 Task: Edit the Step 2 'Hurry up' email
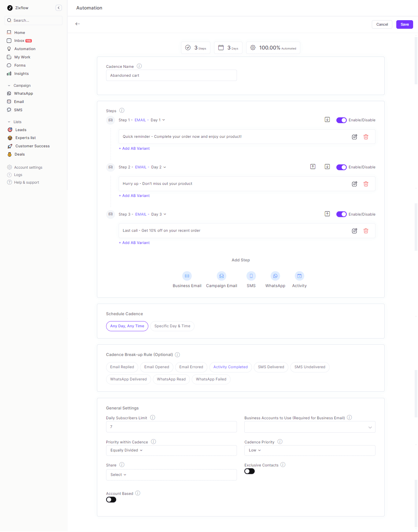[354, 184]
